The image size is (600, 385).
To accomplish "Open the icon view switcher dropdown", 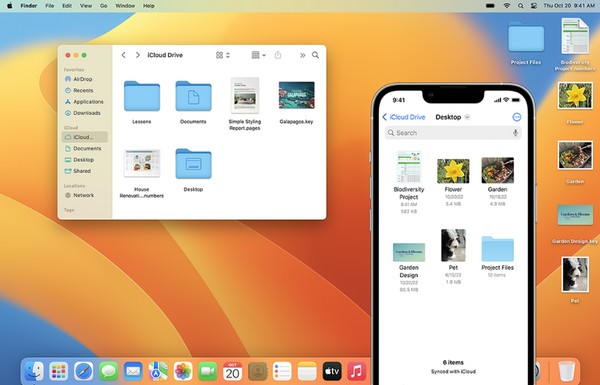I will click(x=223, y=55).
